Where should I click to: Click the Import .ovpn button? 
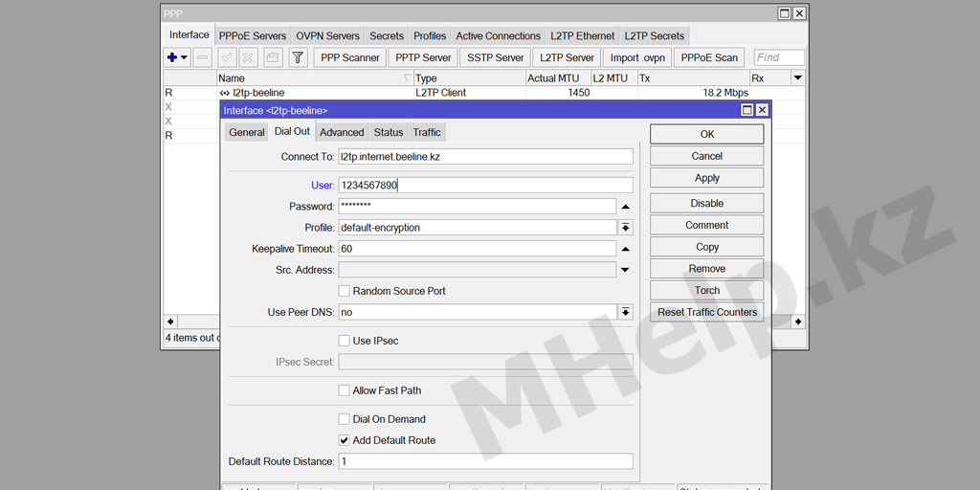[637, 57]
